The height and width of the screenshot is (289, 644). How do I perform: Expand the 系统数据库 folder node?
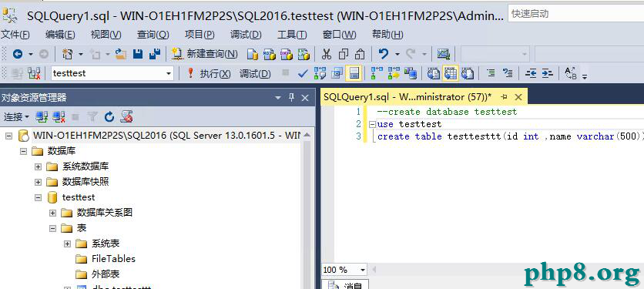click(39, 166)
